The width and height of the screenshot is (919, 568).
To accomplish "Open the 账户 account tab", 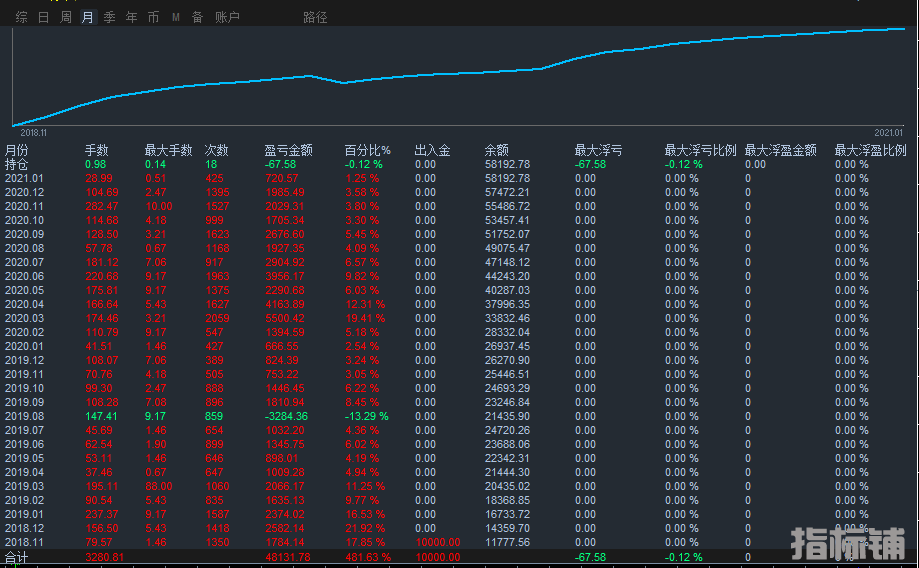I will [x=227, y=18].
